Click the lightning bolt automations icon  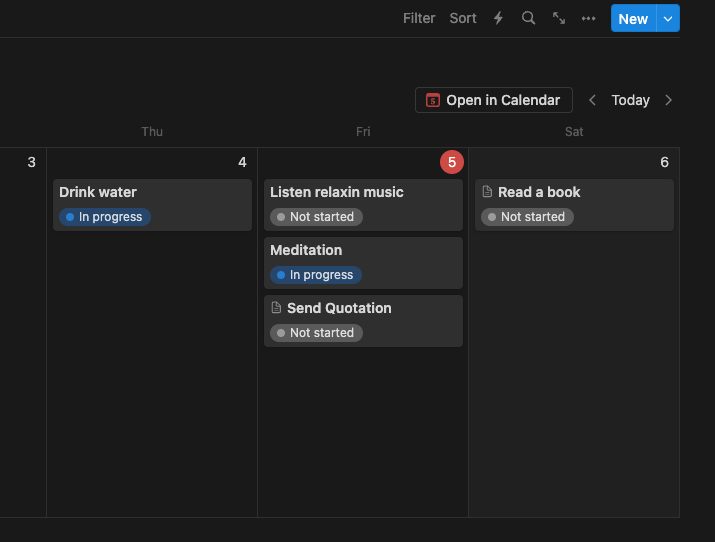(x=498, y=18)
